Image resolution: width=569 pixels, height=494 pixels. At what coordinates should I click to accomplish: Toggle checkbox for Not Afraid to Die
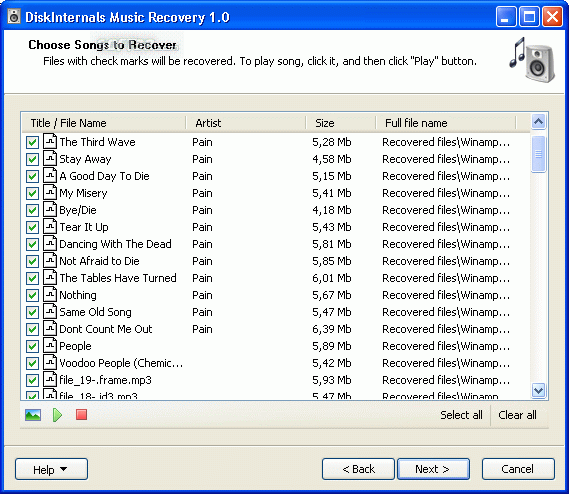coord(32,261)
